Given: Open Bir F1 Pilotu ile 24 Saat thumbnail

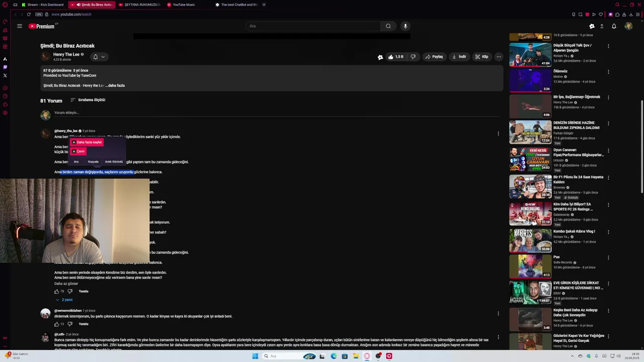Looking at the screenshot, I should (x=530, y=186).
